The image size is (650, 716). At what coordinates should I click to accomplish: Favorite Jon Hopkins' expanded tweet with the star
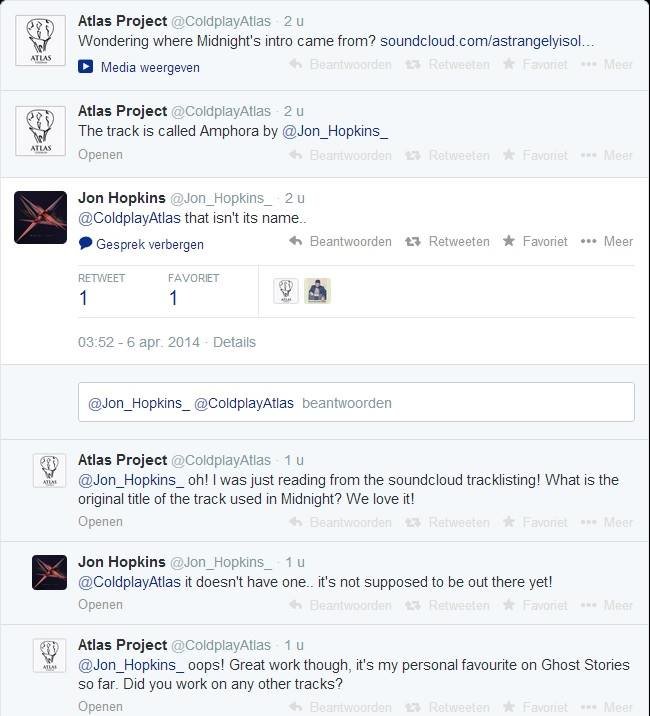508,241
